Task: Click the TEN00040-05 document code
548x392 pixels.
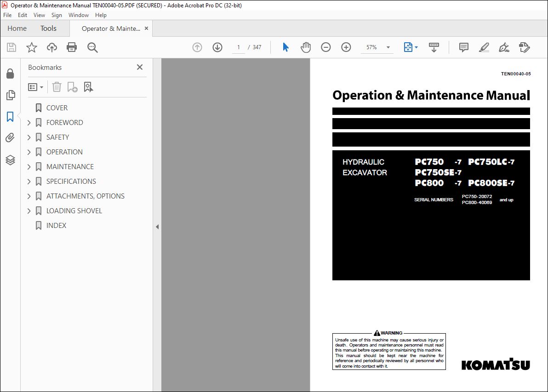Action: tap(515, 74)
